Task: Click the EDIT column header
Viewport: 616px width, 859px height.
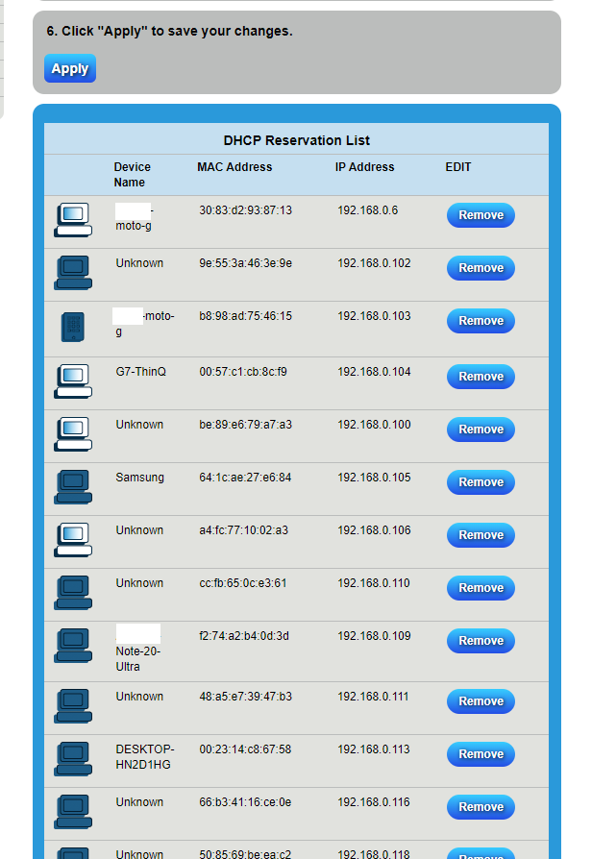Action: (458, 167)
